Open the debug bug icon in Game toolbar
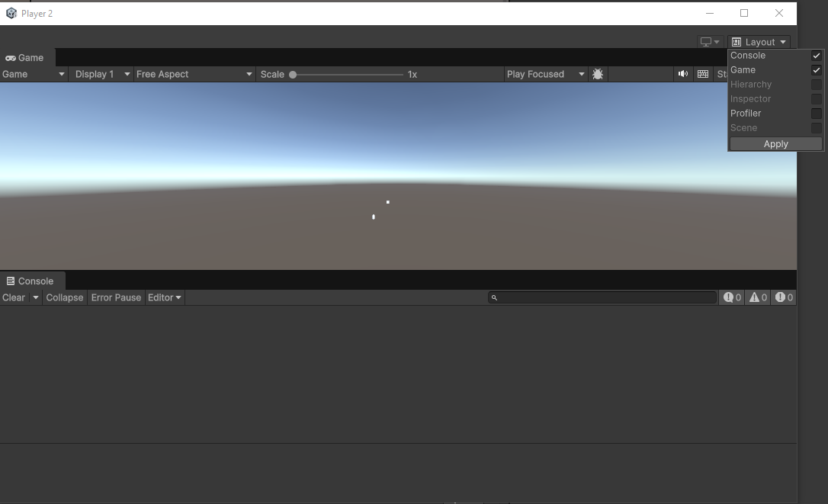The height and width of the screenshot is (504, 828). (598, 74)
